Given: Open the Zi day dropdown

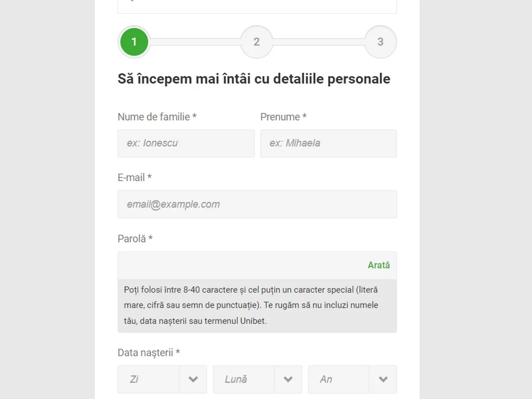Looking at the screenshot, I should pyautogui.click(x=149, y=379).
